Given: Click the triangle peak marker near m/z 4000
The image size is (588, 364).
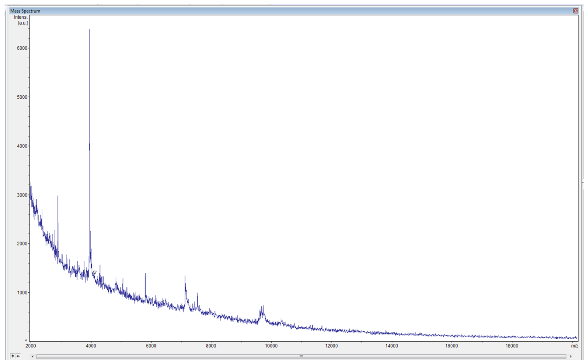Looking at the screenshot, I should pyautogui.click(x=95, y=273).
